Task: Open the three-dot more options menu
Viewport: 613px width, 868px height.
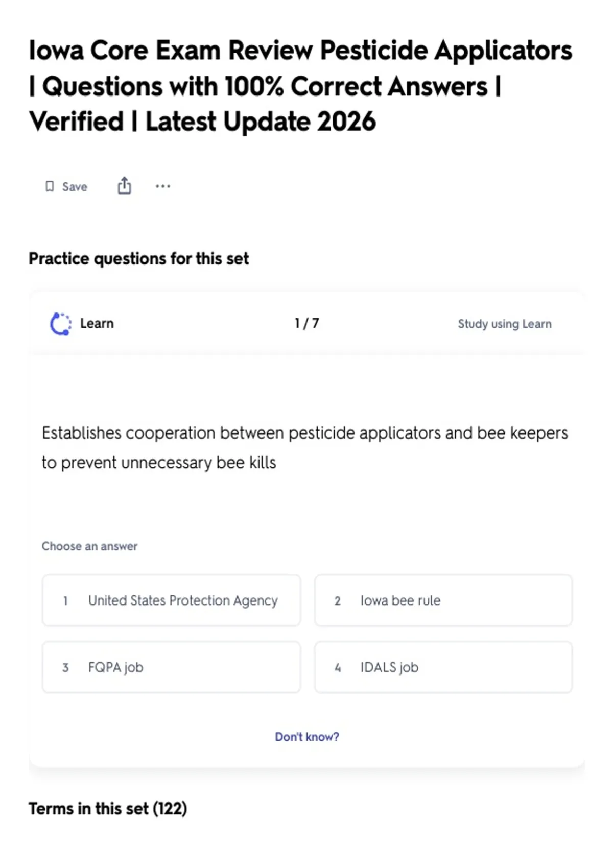Action: pyautogui.click(x=163, y=186)
